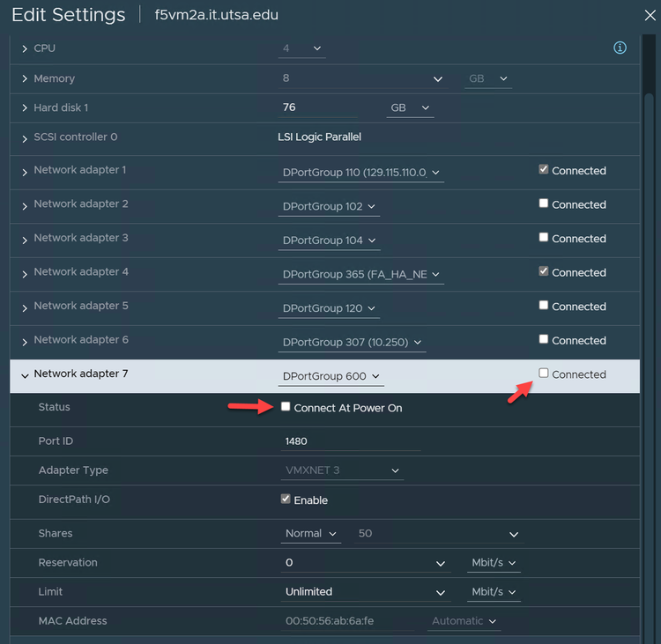Expand the Memory settings row
The width and height of the screenshot is (661, 644).
pos(25,79)
